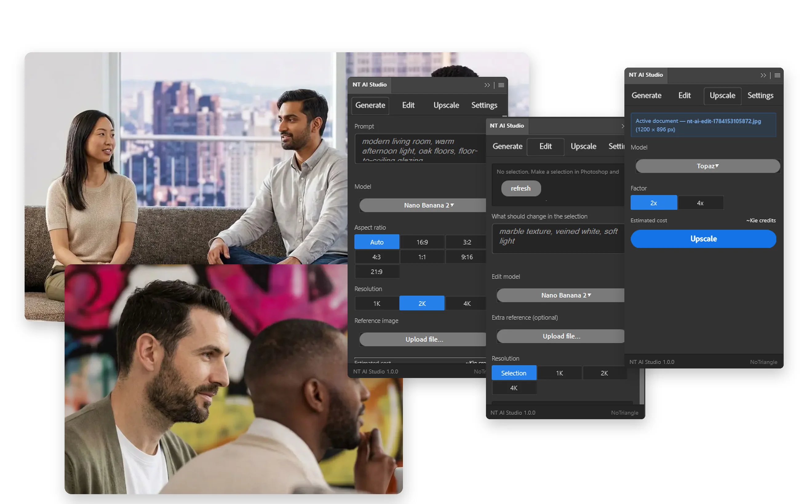Choose 21:9 aspect ratio
The width and height of the screenshot is (812, 504).
coord(377,272)
